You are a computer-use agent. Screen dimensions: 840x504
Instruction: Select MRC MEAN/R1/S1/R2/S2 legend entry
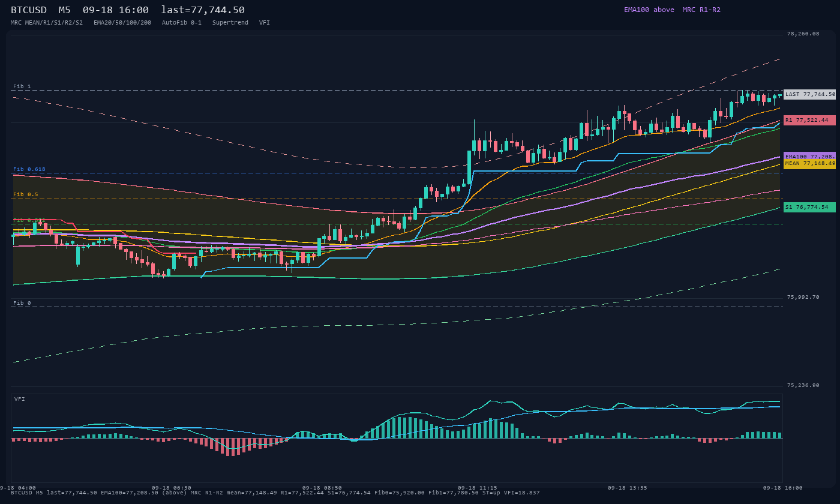47,22
